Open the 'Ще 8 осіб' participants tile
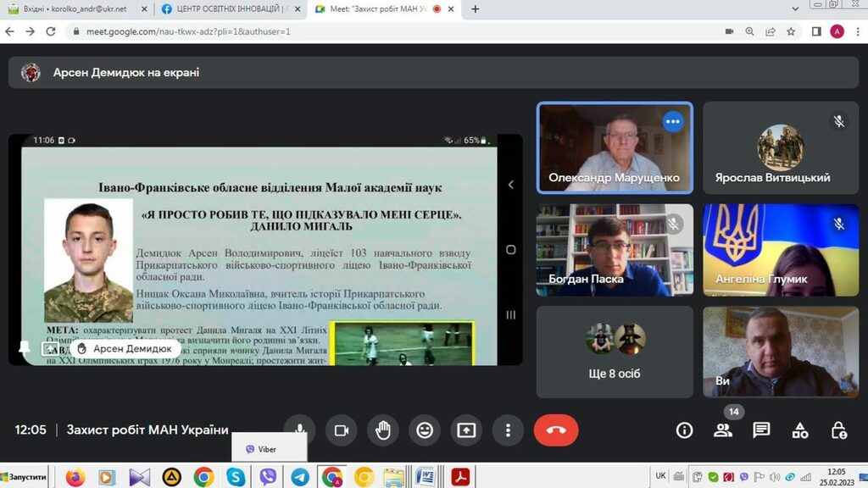The height and width of the screenshot is (488, 868). pos(615,352)
